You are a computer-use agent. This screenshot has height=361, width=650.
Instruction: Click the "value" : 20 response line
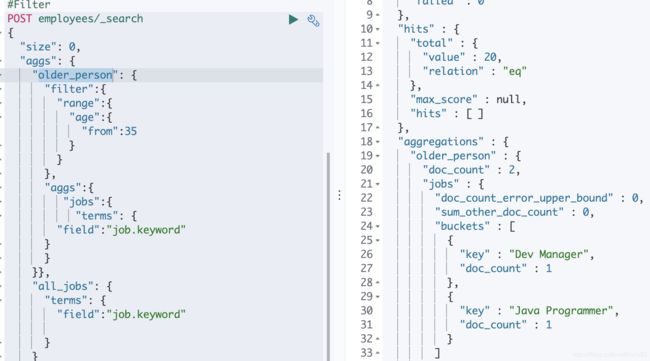coord(462,57)
